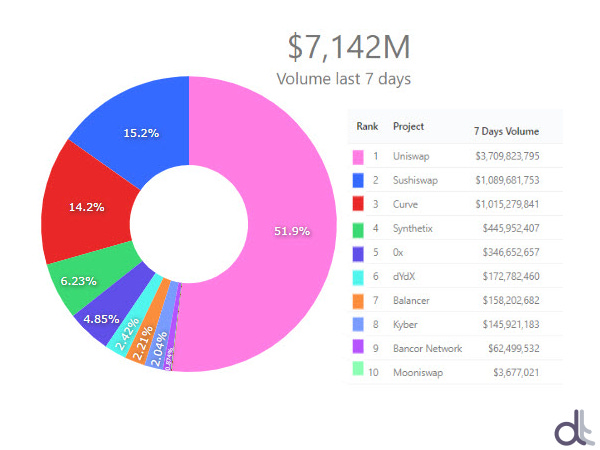The image size is (600, 450).
Task: Click the red Curve legend swatch
Action: click(x=358, y=204)
